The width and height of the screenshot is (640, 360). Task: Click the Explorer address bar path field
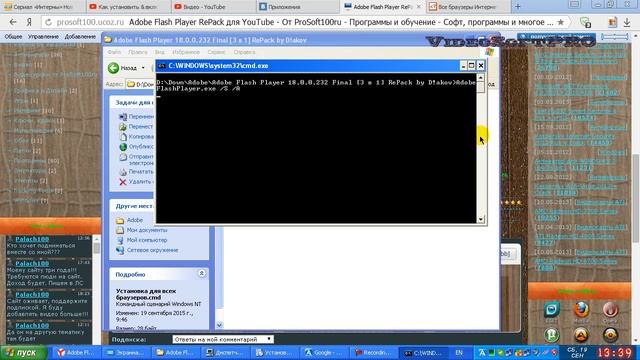[x=140, y=84]
